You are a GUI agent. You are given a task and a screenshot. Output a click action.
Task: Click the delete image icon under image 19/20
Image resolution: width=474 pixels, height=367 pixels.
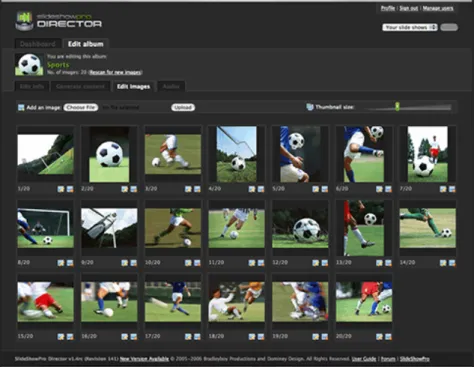point(325,337)
